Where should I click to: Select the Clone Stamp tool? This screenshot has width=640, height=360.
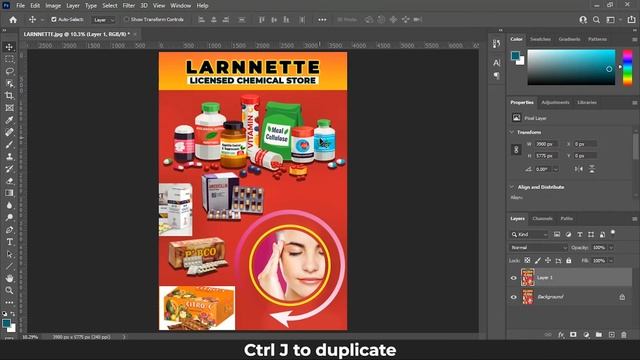tap(9, 156)
